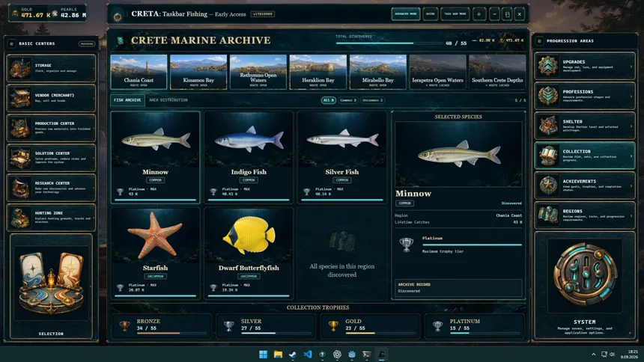Open the Professions emblem icon
This screenshot has height=362, width=644.
point(548,96)
